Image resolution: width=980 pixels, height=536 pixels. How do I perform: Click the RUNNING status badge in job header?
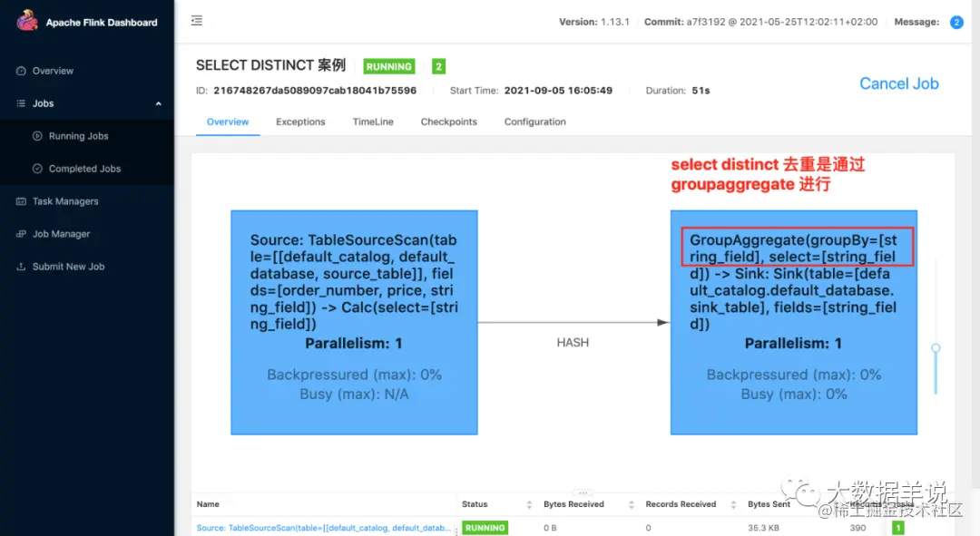coord(388,66)
